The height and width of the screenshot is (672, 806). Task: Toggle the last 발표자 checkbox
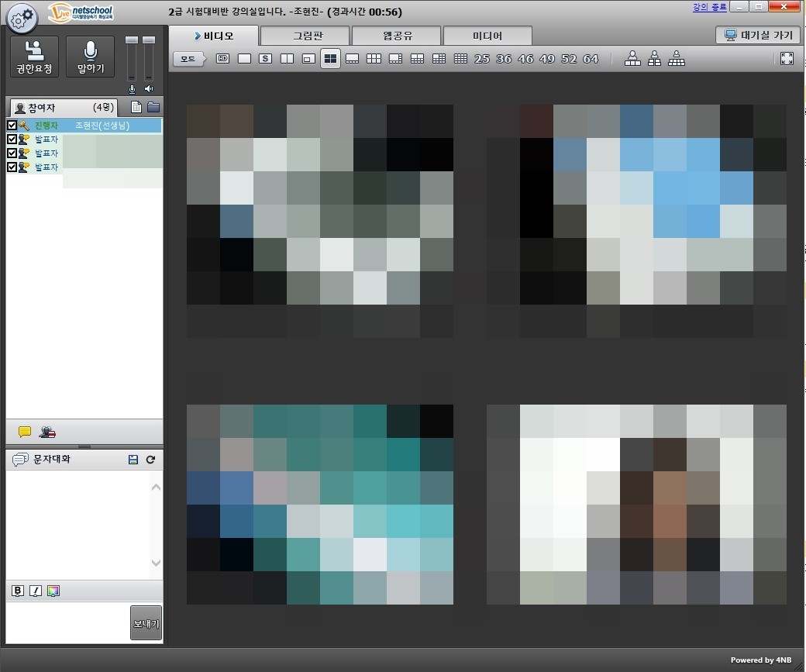click(12, 167)
